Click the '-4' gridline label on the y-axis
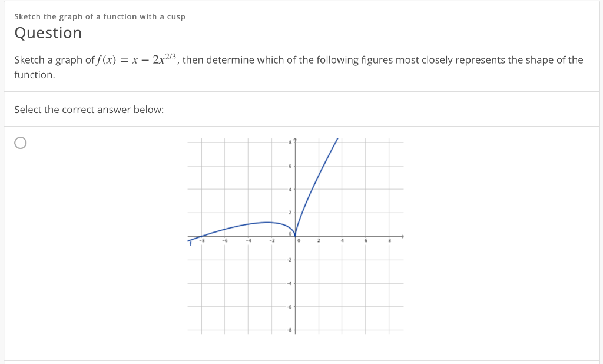 tap(289, 284)
